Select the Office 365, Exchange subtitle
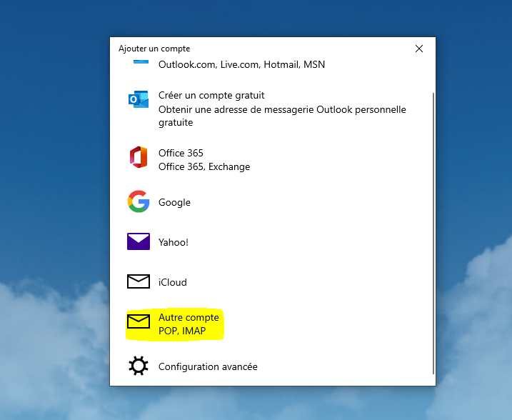This screenshot has height=420, width=512. (x=204, y=166)
